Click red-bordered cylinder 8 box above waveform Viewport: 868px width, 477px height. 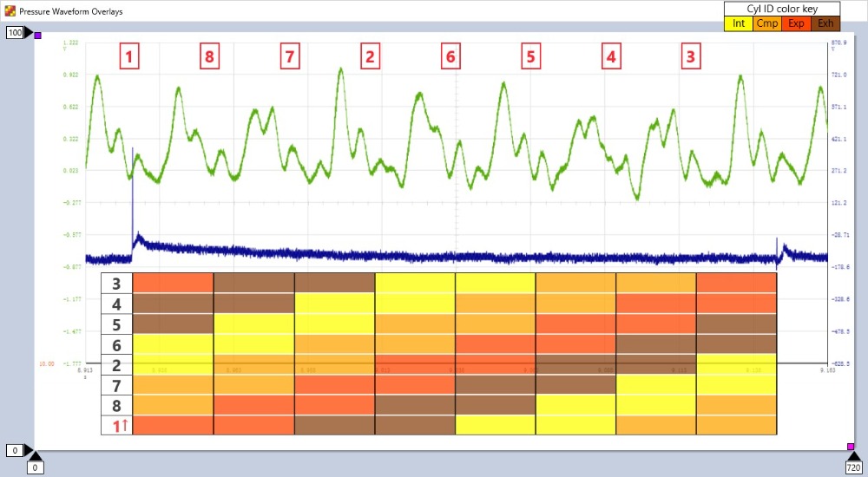point(208,57)
